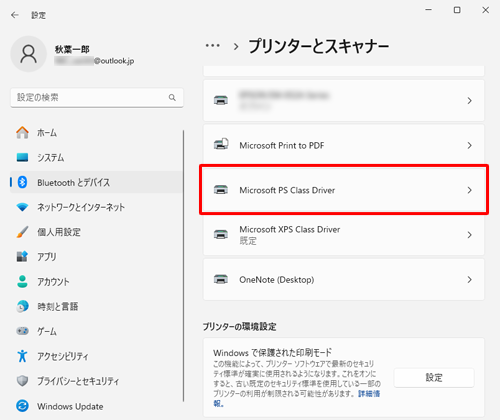Open アプリ category
This screenshot has width=500, height=420.
(x=96, y=257)
